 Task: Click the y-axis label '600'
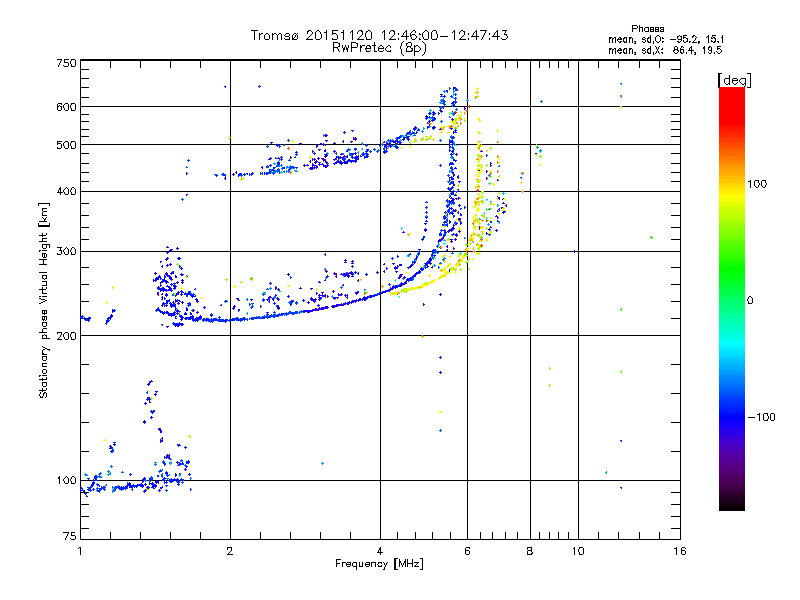coord(67,107)
